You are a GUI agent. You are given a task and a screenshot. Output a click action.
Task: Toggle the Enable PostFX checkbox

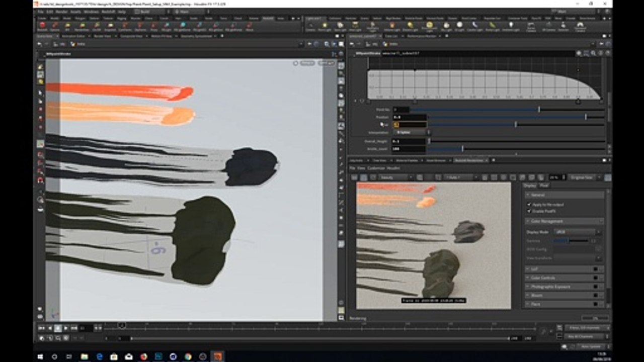click(529, 211)
